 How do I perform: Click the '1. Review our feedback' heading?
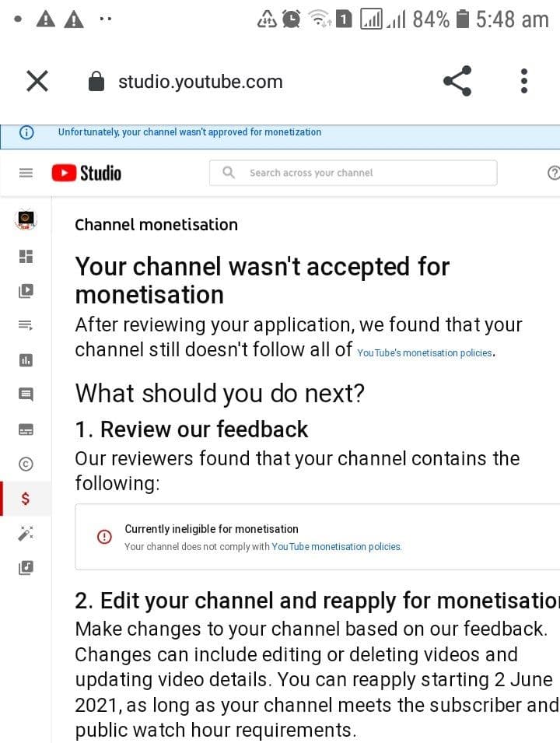point(191,429)
